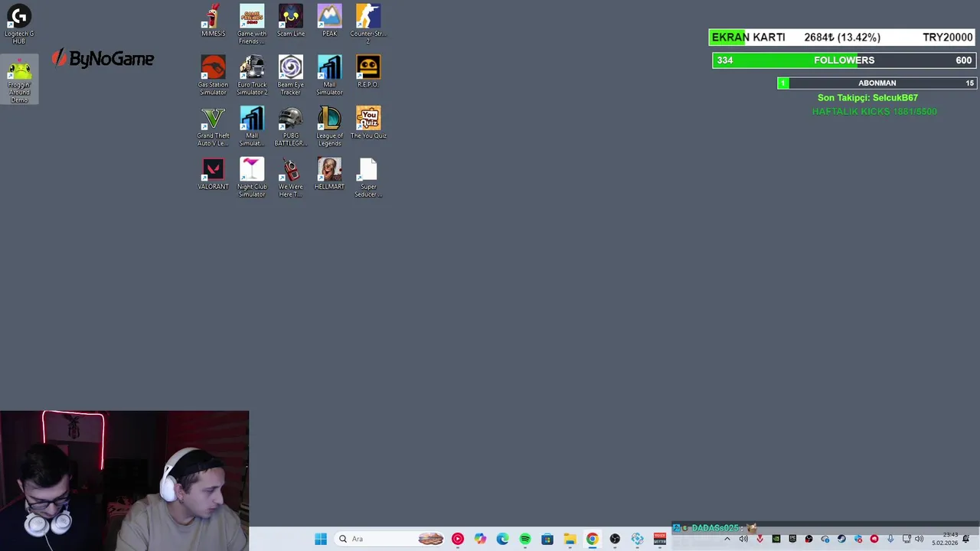The width and height of the screenshot is (980, 551).
Task: Open the Euro Truck Simulator 2 shortcut
Action: pyautogui.click(x=252, y=75)
